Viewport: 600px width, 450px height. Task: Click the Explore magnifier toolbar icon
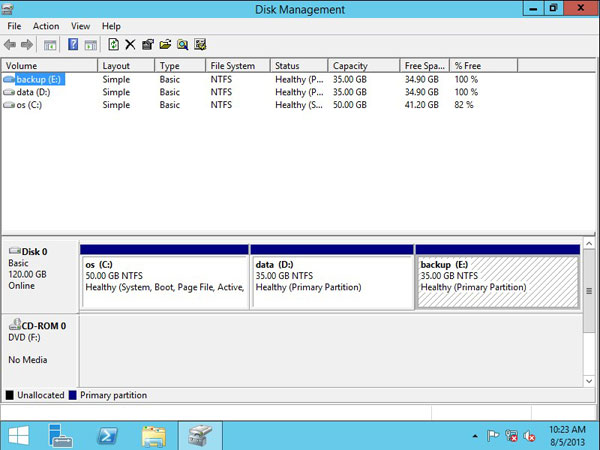click(x=183, y=45)
